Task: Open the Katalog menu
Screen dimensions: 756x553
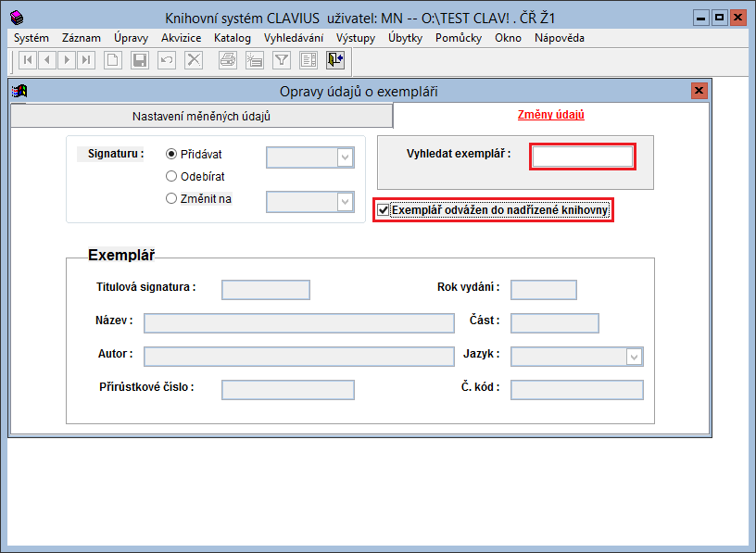Action: (x=232, y=38)
